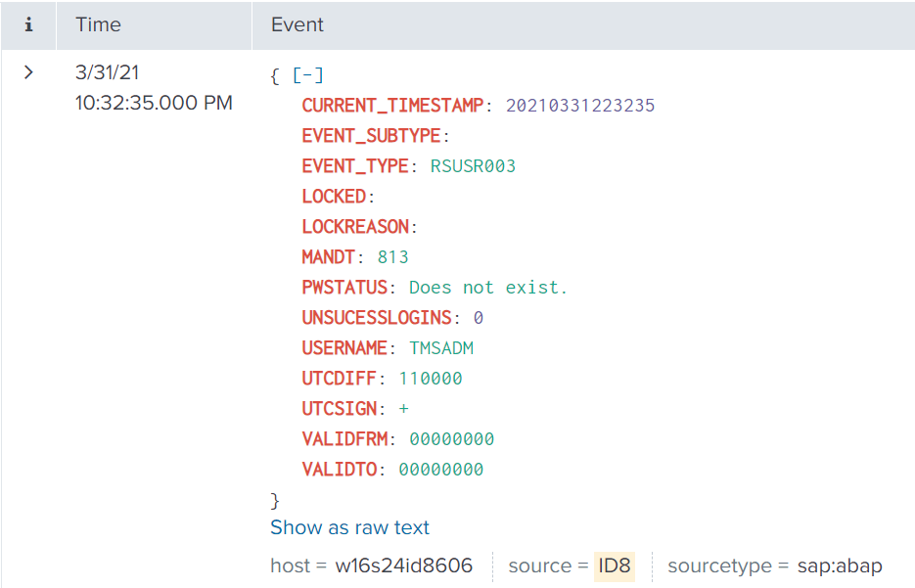The width and height of the screenshot is (915, 588).
Task: Select the VALIDTO value 00000000
Action: click(440, 470)
